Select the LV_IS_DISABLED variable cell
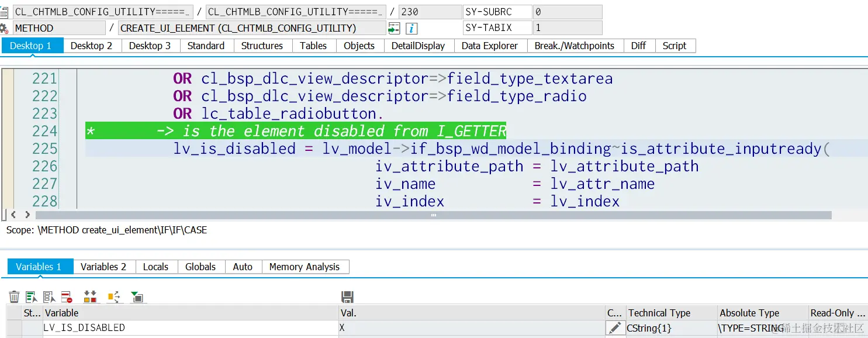The image size is (868, 338). tap(191, 328)
